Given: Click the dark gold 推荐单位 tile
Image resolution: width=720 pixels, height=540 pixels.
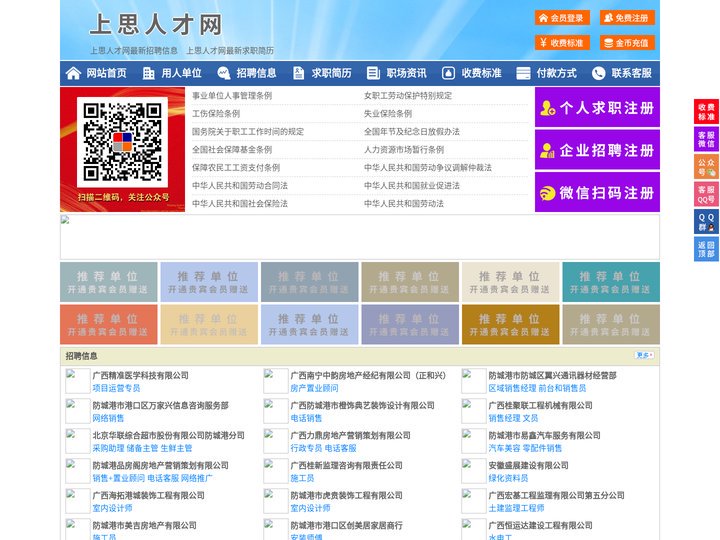Looking at the screenshot, I should 511,324.
